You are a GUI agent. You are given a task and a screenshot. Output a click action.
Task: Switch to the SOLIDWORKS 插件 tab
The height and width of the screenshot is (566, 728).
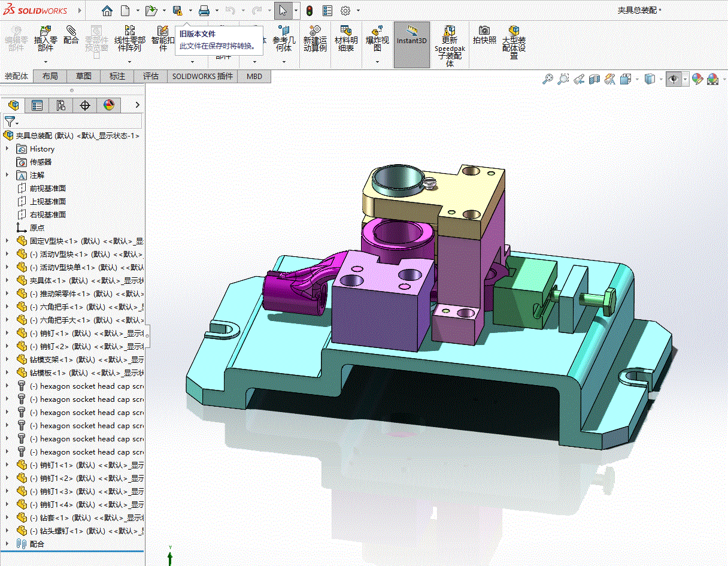point(202,76)
